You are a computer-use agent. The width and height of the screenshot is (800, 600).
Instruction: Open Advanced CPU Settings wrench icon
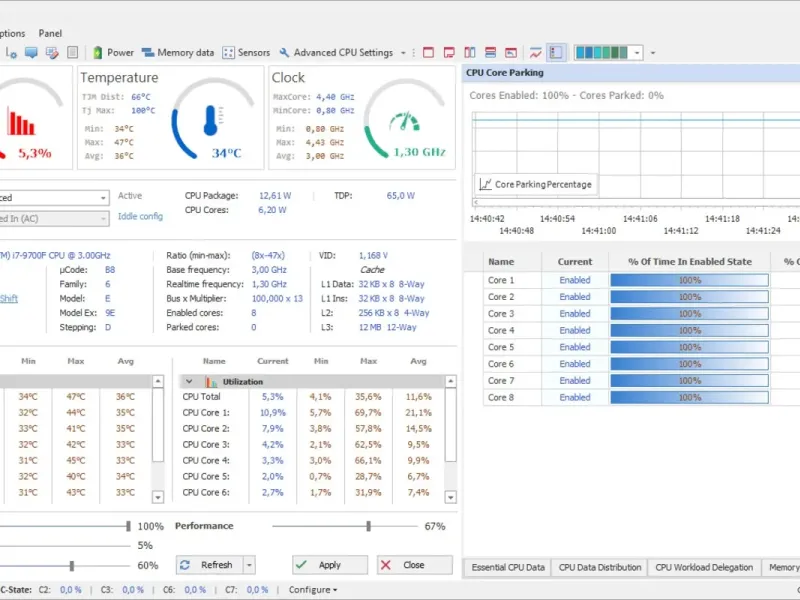285,53
